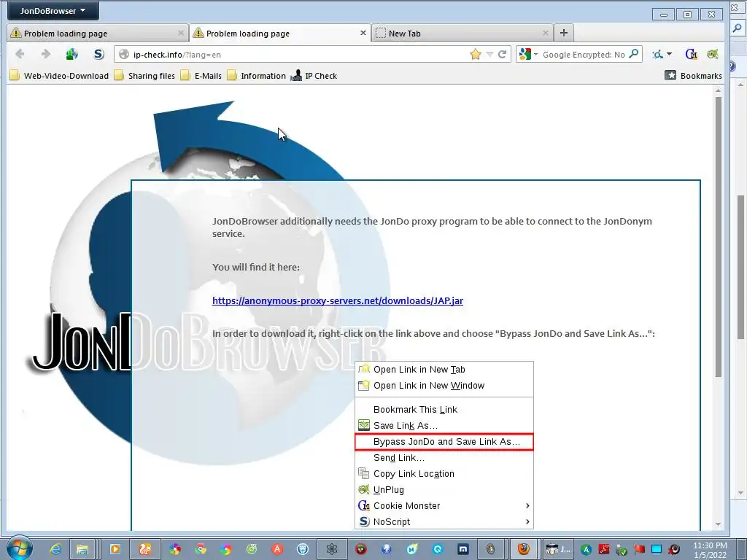Open the NoScript toolbar button
The width and height of the screenshot is (747, 560).
point(98,54)
